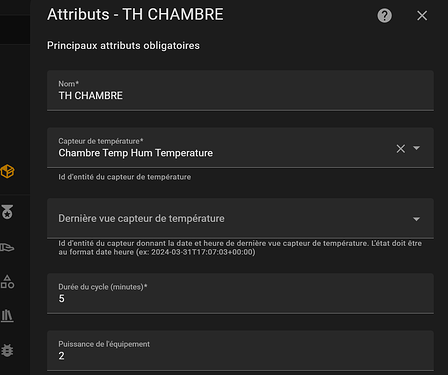Click the Id d'entité du capteur helper text
Image resolution: width=448 pixels, height=375 pixels.
click(x=125, y=177)
